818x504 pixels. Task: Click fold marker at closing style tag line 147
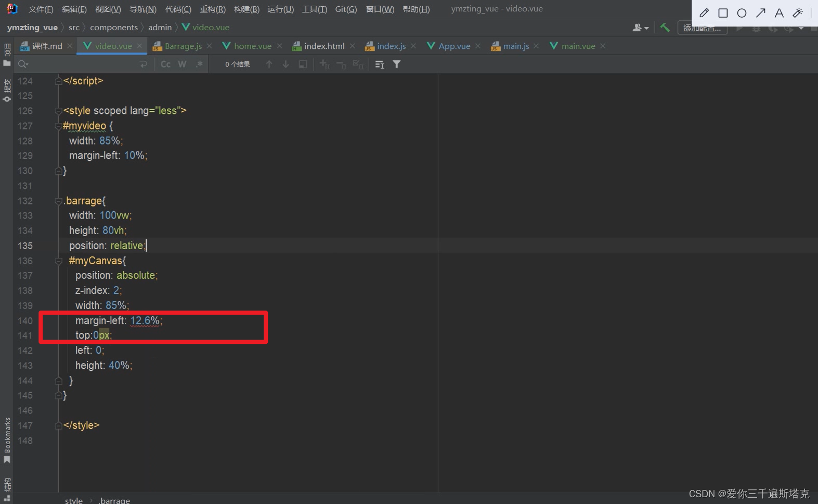[x=59, y=425]
